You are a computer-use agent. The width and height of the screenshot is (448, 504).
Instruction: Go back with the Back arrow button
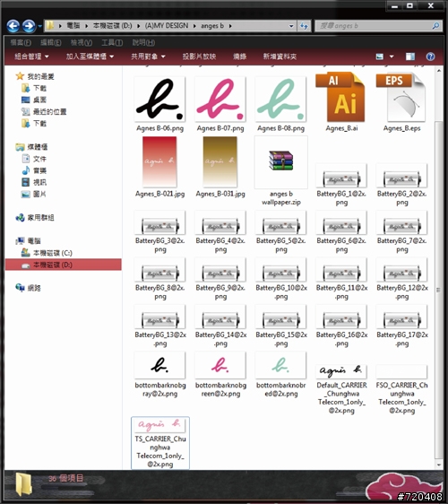tap(13, 26)
